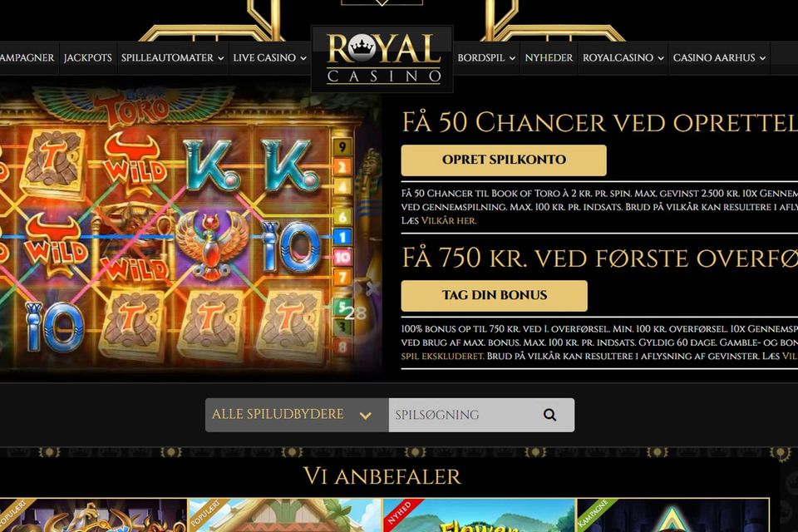Expand the Live Casino menu

269,58
